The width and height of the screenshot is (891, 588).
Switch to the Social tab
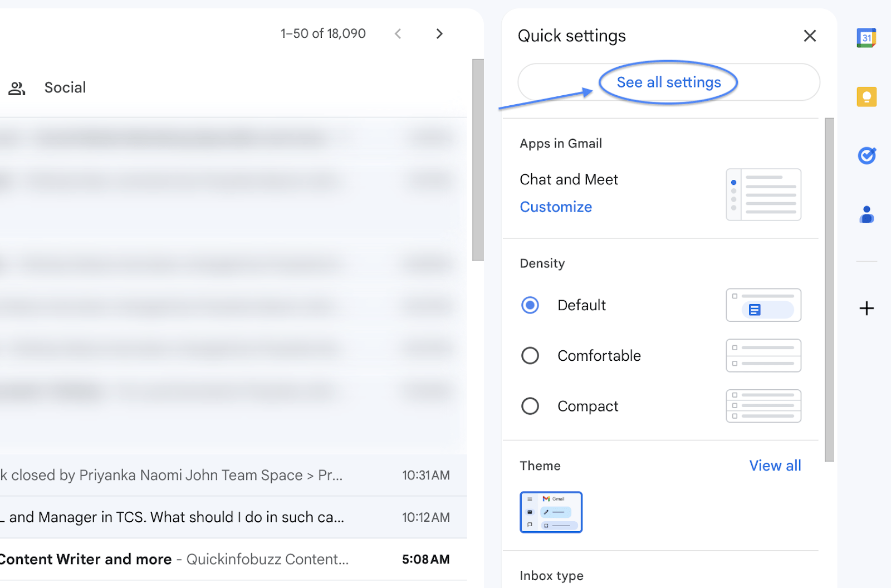[65, 87]
